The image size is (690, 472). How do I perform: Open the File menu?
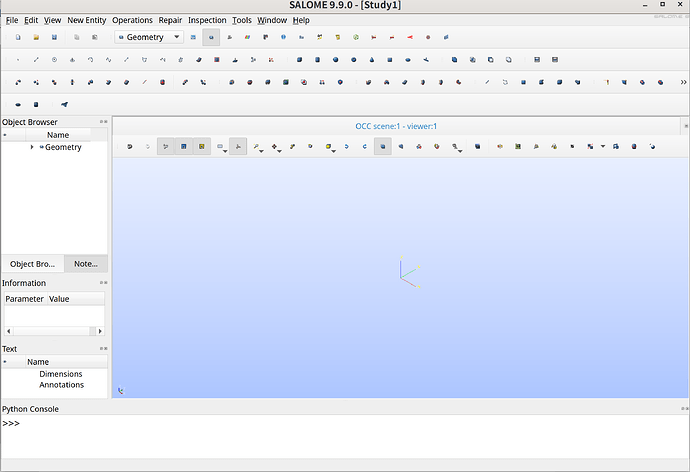click(x=12, y=20)
